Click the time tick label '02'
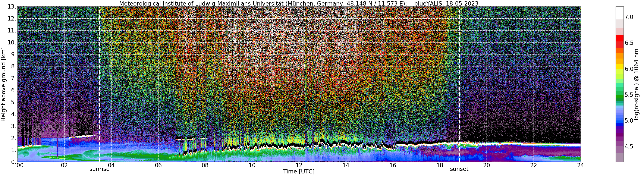The height and width of the screenshot is (176, 644). tap(64, 165)
